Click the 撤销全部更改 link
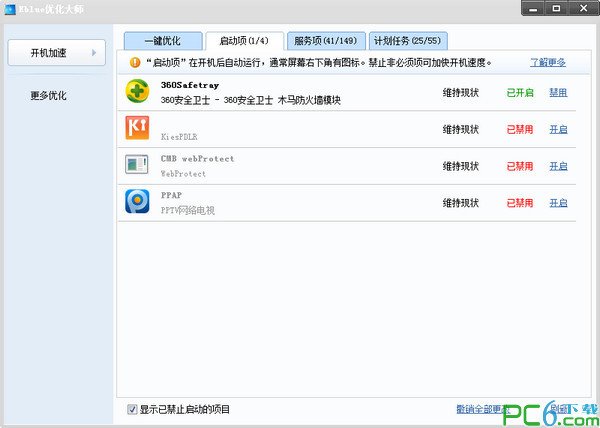The height and width of the screenshot is (428, 600). click(x=483, y=409)
